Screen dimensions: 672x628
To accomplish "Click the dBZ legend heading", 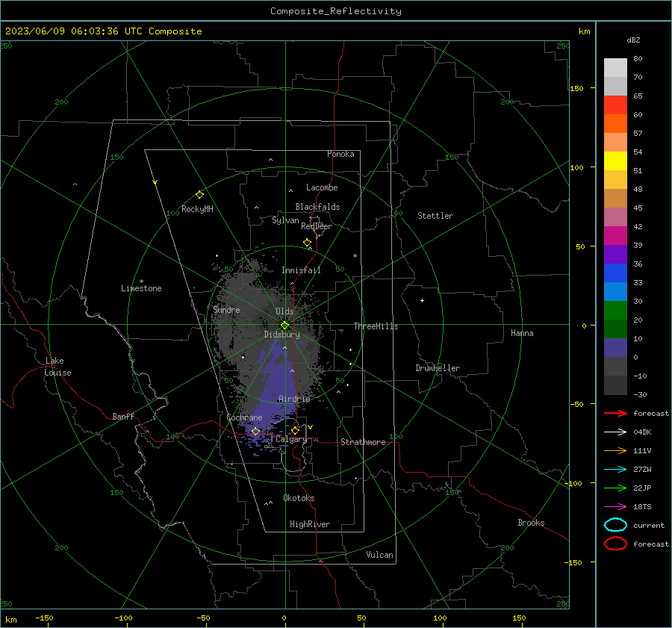I will [633, 40].
